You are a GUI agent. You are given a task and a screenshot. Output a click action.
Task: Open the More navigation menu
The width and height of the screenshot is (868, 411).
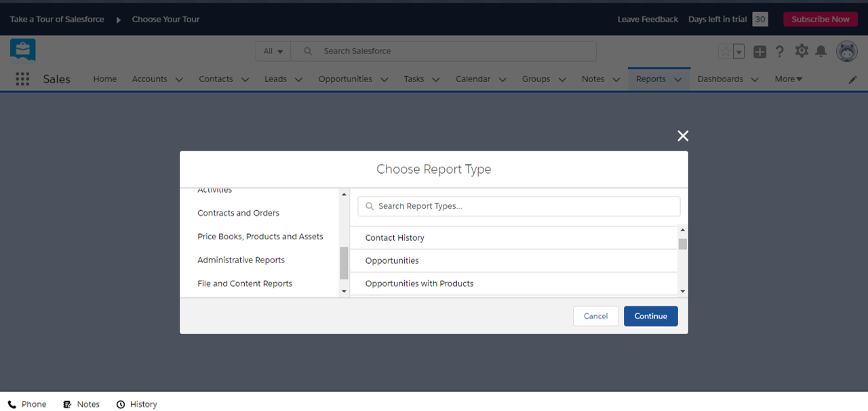pyautogui.click(x=789, y=79)
